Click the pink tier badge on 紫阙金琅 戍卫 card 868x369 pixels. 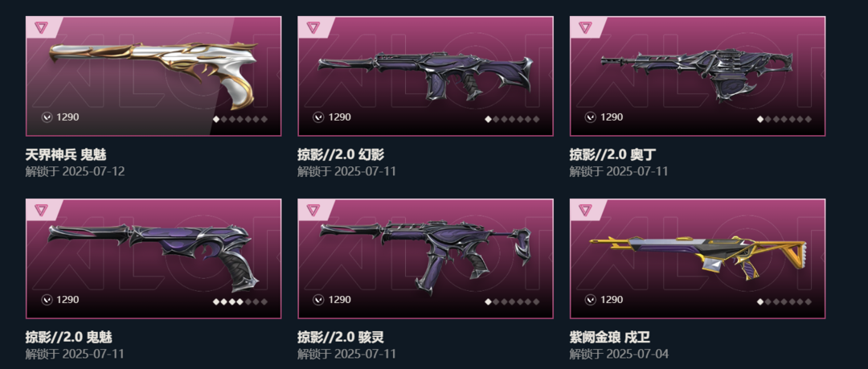coord(586,210)
